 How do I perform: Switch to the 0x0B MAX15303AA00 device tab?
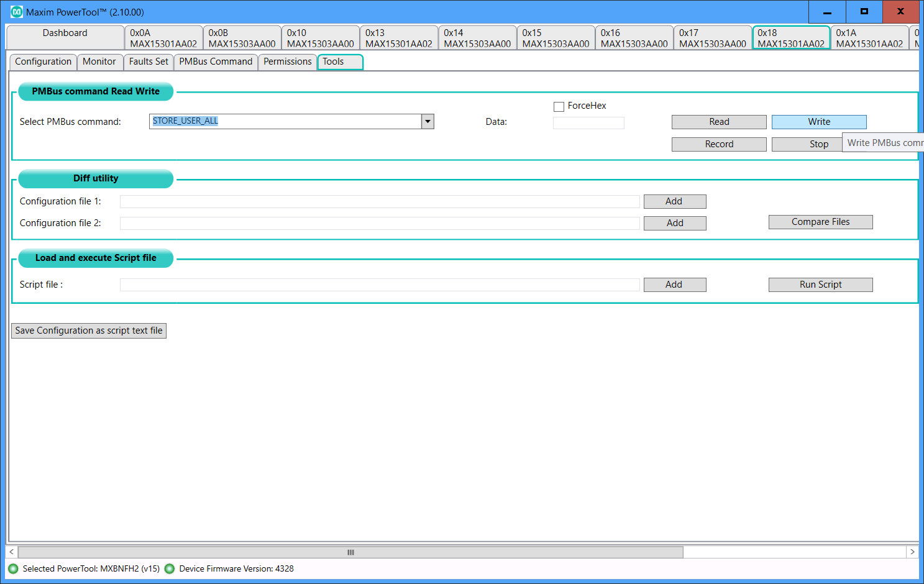242,38
